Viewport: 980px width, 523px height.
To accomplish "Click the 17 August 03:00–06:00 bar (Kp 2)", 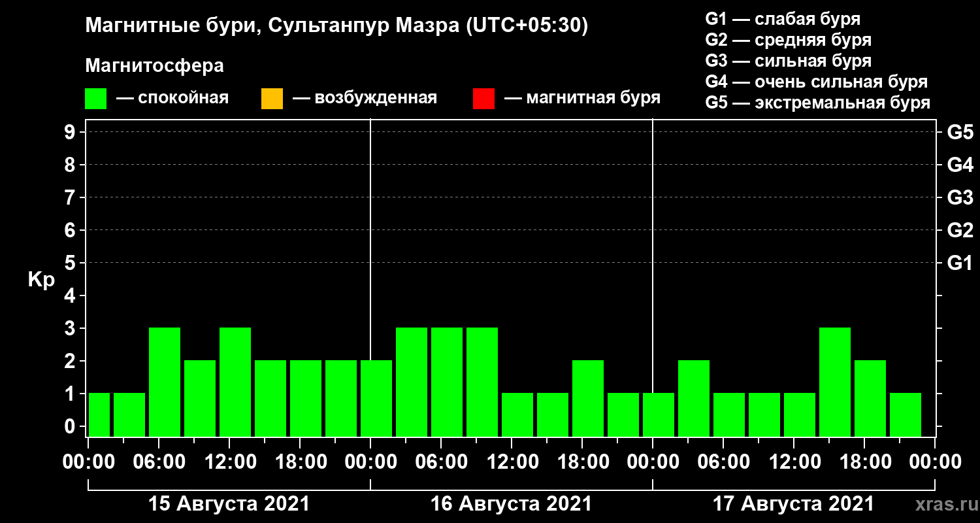I will point(694,398).
